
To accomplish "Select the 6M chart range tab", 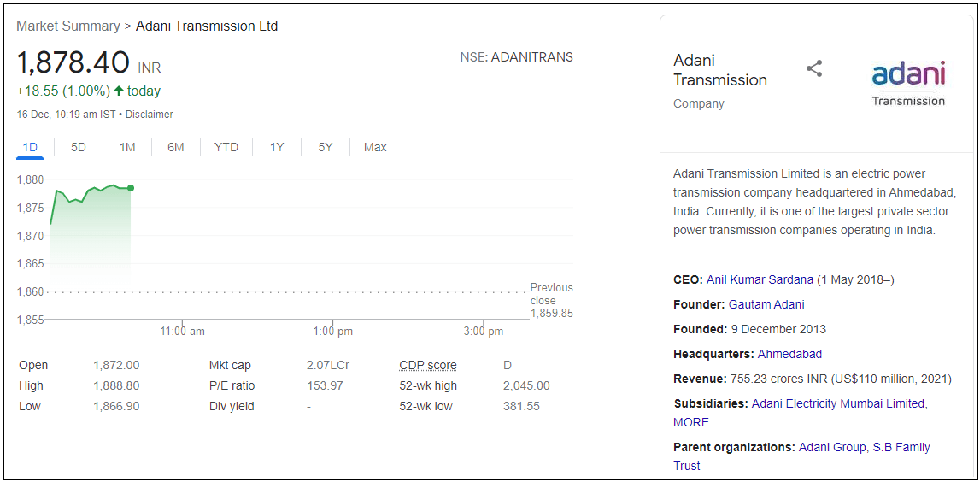I will point(176,147).
